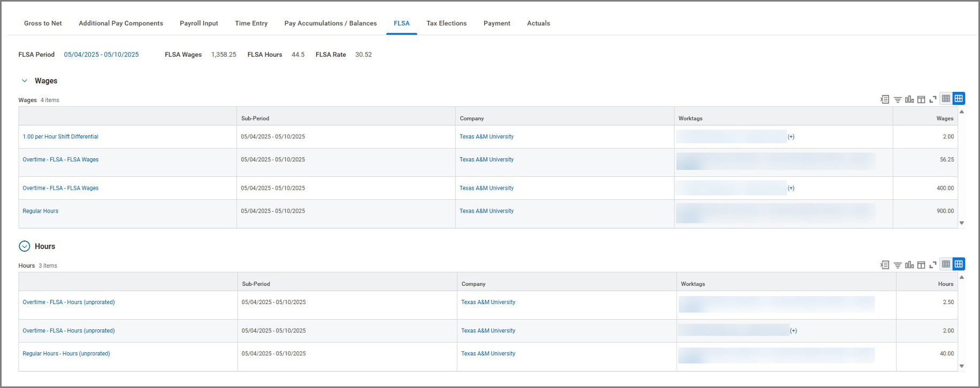Select grid view toggle for Wages table
The width and height of the screenshot is (980, 388).
point(959,98)
